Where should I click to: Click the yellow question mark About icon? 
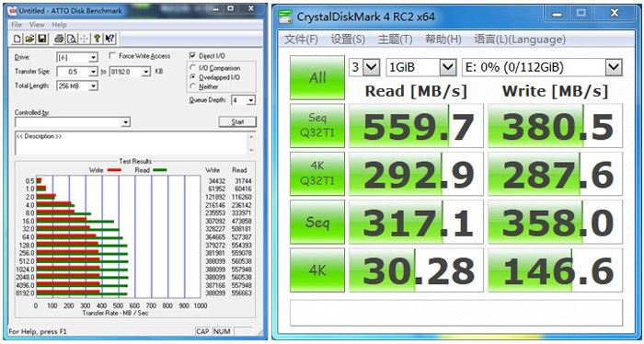pyautogui.click(x=97, y=39)
